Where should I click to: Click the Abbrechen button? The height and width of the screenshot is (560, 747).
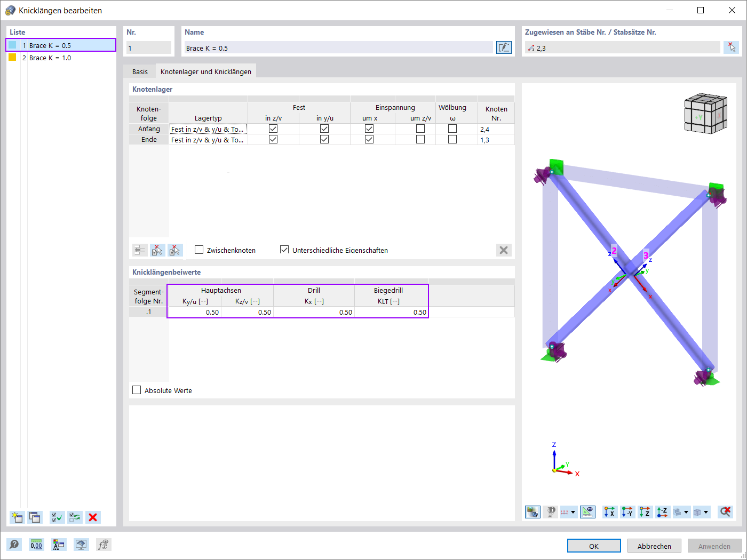coord(654,546)
